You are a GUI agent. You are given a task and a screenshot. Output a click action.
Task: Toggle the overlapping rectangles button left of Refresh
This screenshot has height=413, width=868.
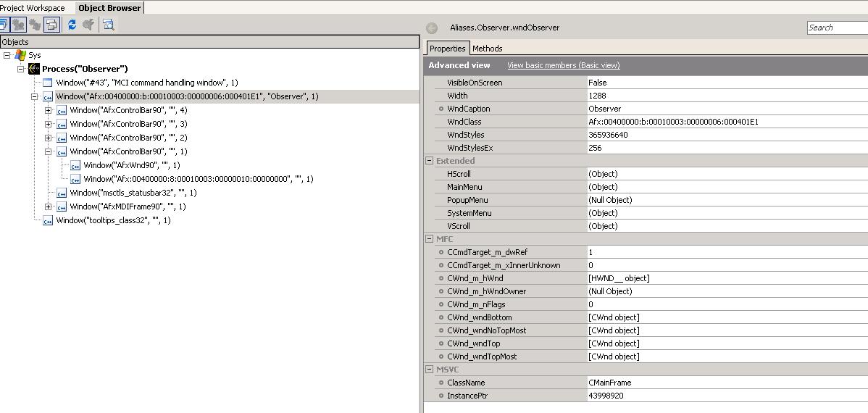click(51, 25)
